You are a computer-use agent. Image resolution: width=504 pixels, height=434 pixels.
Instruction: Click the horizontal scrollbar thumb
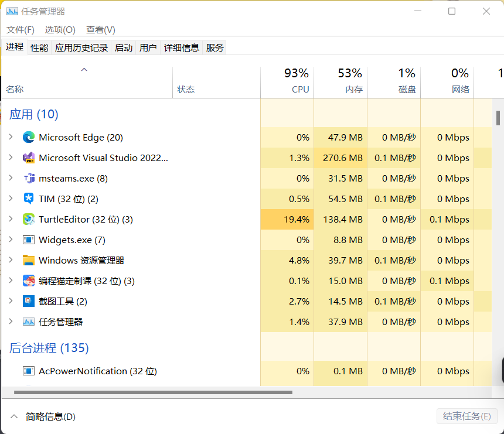click(x=153, y=392)
